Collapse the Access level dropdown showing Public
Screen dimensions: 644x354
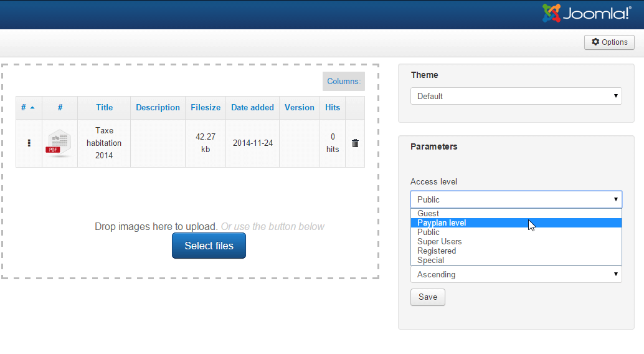[x=516, y=200]
